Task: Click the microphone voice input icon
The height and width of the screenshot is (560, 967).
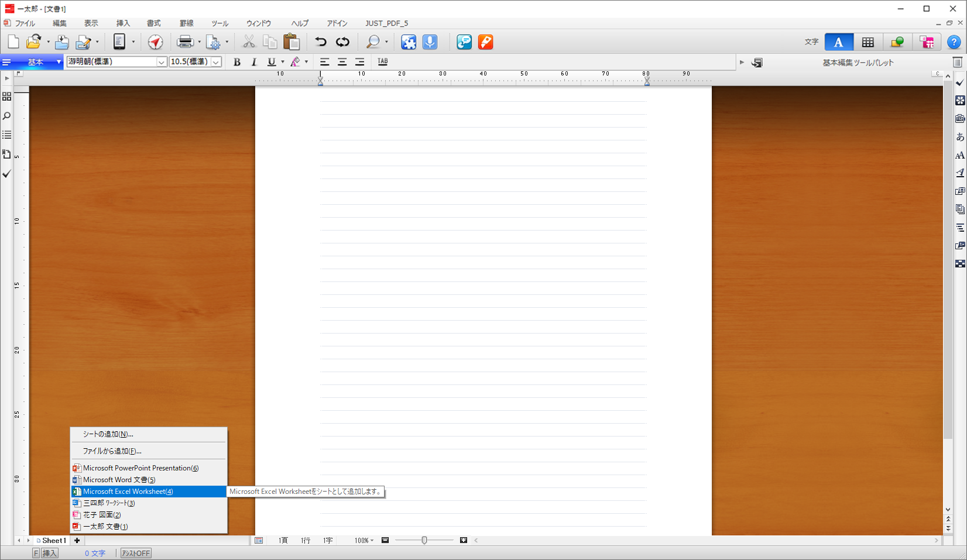Action: [430, 42]
